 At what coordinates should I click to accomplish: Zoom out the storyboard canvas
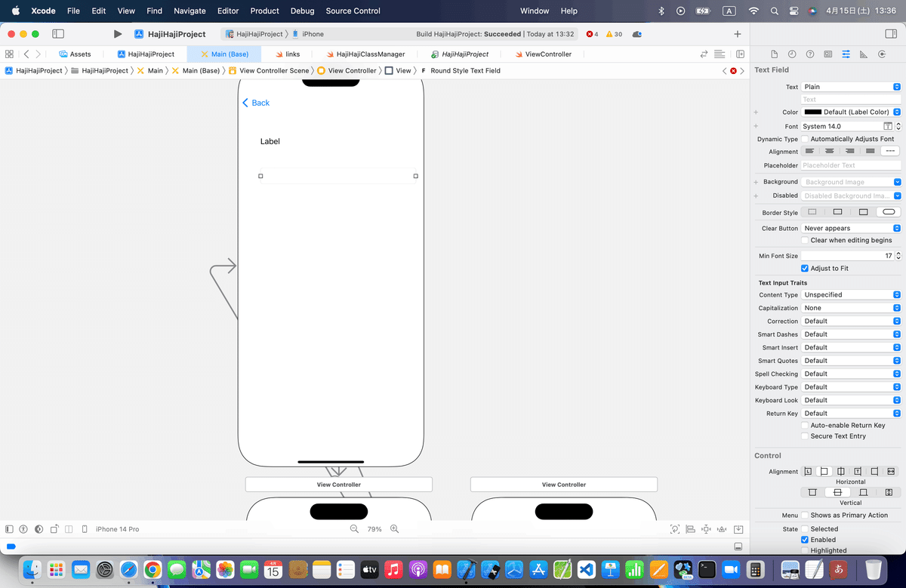[354, 529]
